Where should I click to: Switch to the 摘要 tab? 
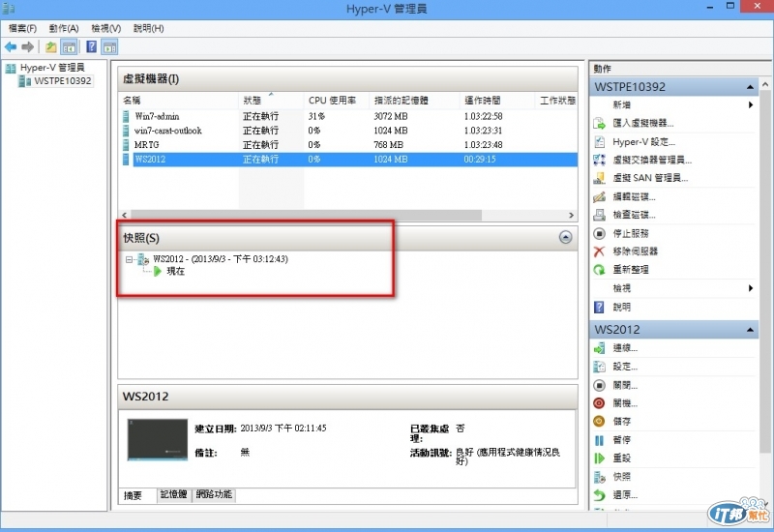tap(133, 495)
